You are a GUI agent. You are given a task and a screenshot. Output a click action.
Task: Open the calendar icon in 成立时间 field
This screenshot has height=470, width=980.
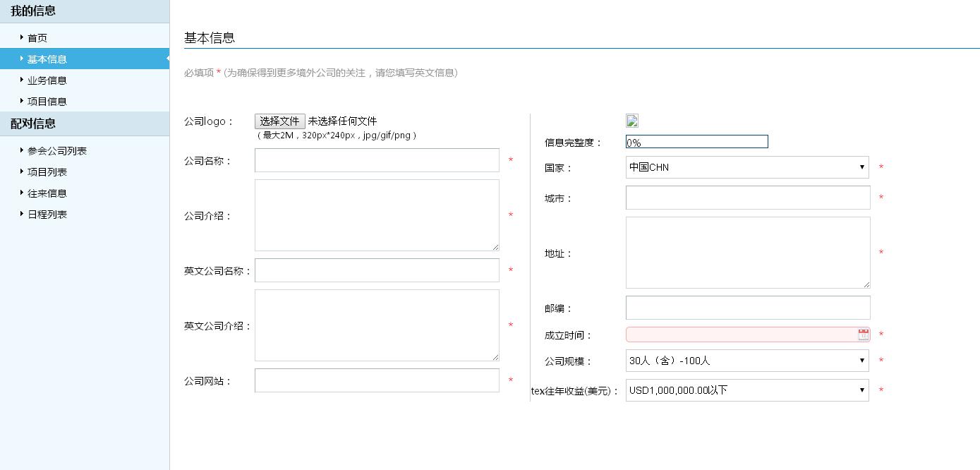point(863,335)
